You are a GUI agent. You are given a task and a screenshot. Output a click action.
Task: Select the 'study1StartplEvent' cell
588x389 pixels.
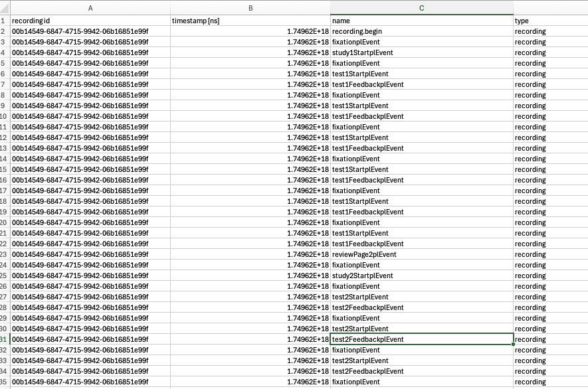[421, 52]
